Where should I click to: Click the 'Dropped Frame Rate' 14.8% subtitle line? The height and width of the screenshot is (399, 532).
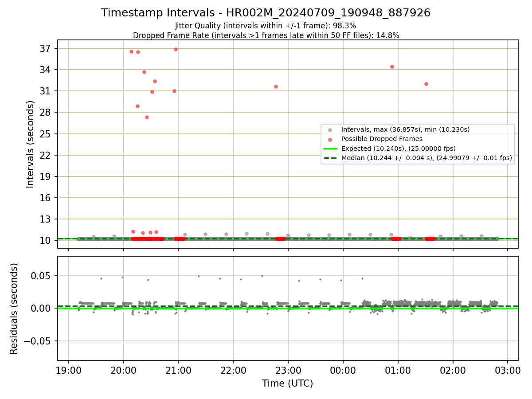(x=266, y=35)
